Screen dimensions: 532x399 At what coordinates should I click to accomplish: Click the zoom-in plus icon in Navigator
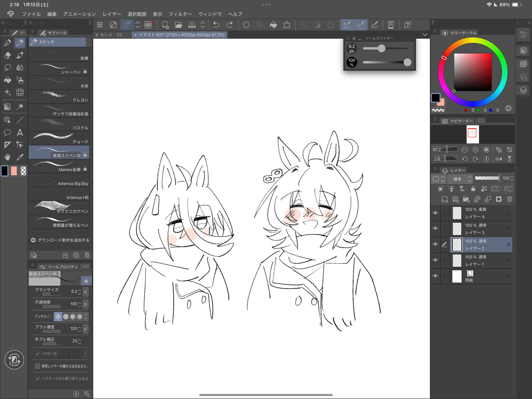click(x=475, y=149)
